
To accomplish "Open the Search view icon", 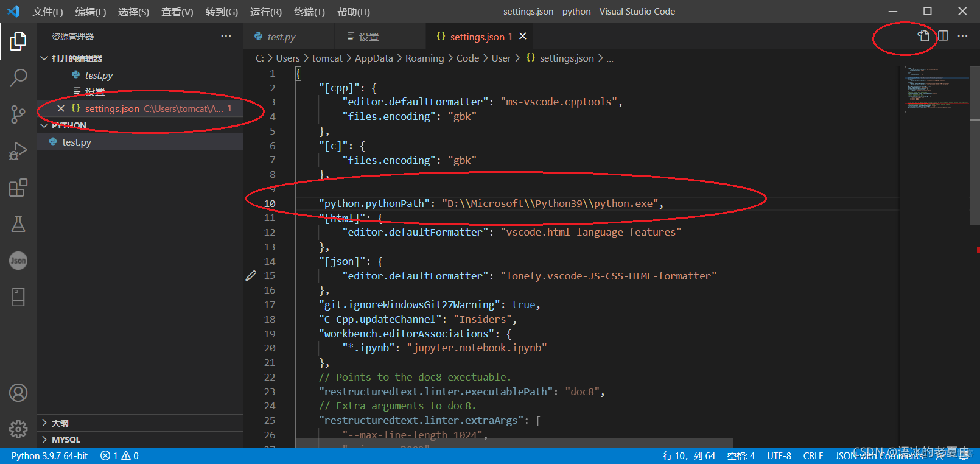I will pos(18,77).
